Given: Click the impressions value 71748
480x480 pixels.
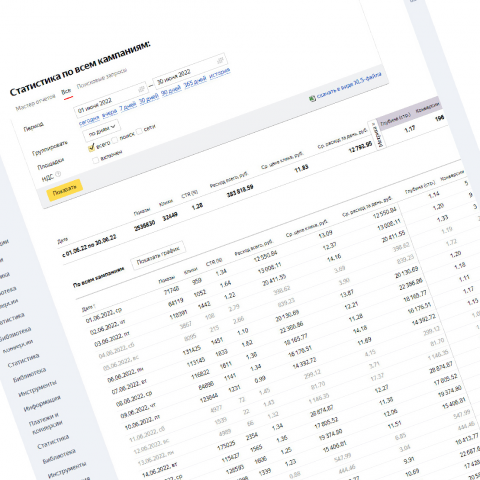Looking at the screenshot, I should (x=171, y=290).
